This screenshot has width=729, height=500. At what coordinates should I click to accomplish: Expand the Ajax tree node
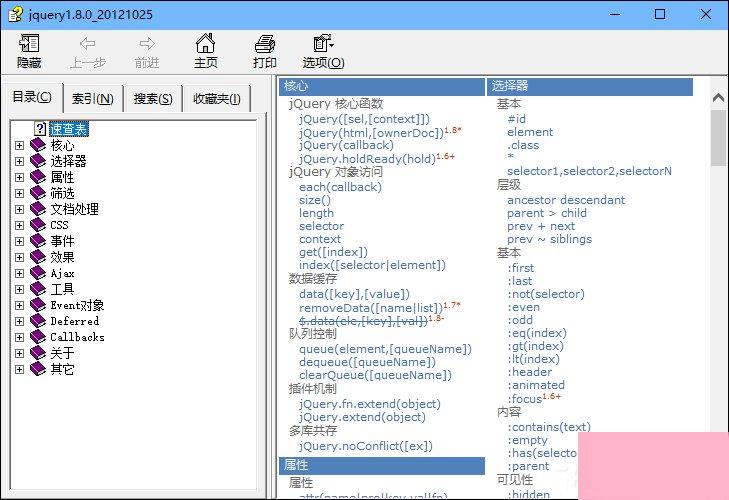[x=19, y=273]
